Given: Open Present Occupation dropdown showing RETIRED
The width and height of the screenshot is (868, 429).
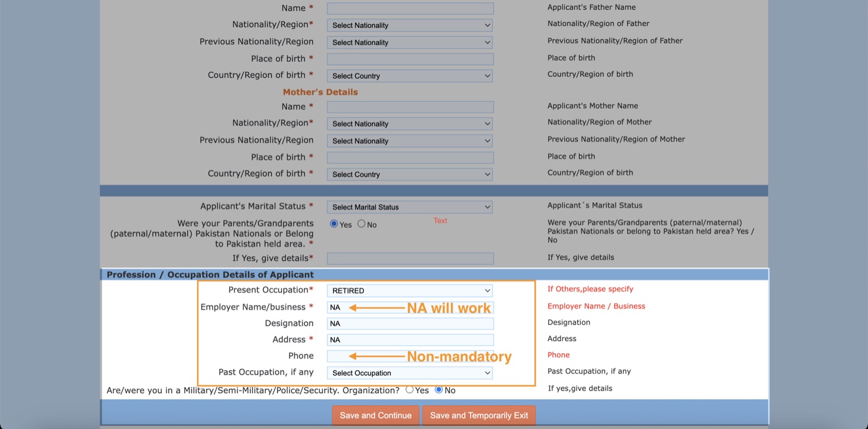Looking at the screenshot, I should coord(410,290).
